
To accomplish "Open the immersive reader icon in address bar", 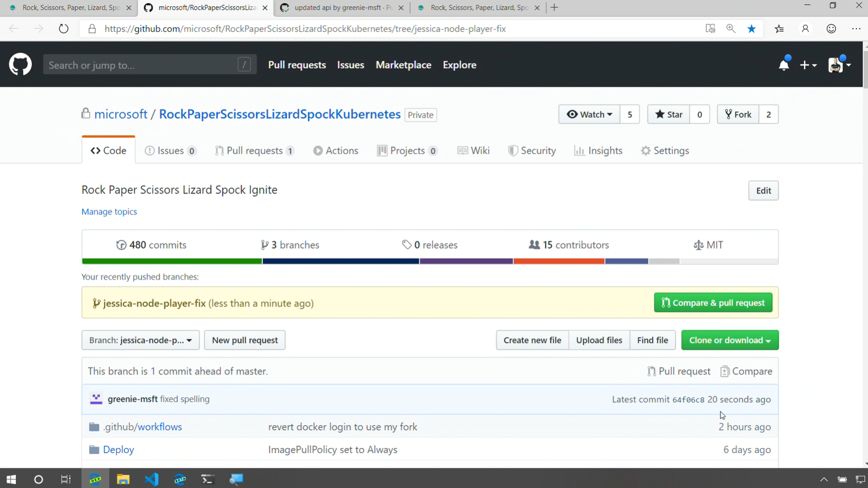I will tap(710, 29).
